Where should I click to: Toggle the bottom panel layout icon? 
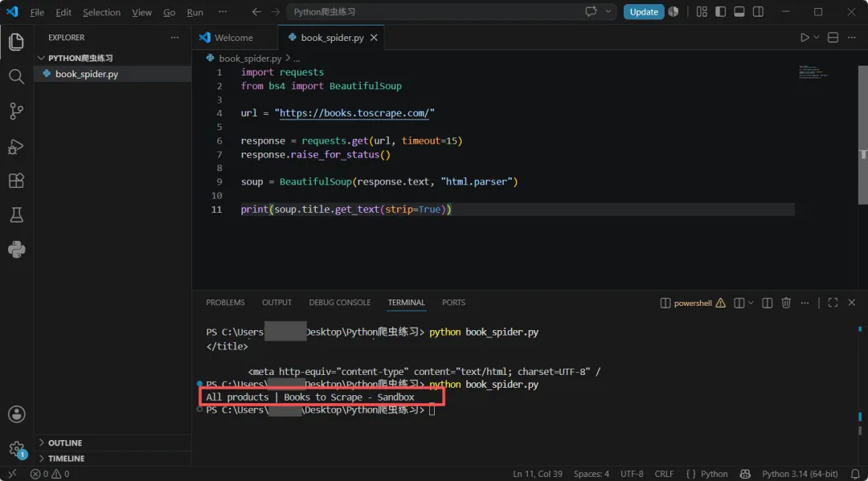point(739,11)
